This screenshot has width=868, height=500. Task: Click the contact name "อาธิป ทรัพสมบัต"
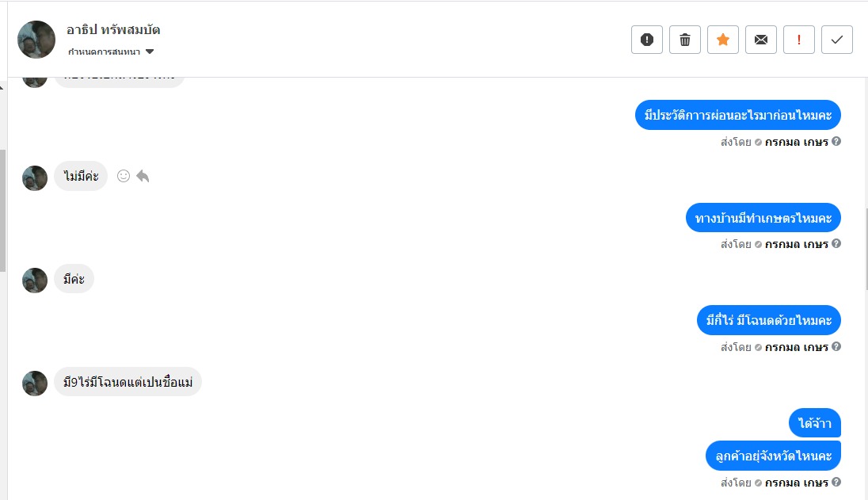pyautogui.click(x=113, y=30)
